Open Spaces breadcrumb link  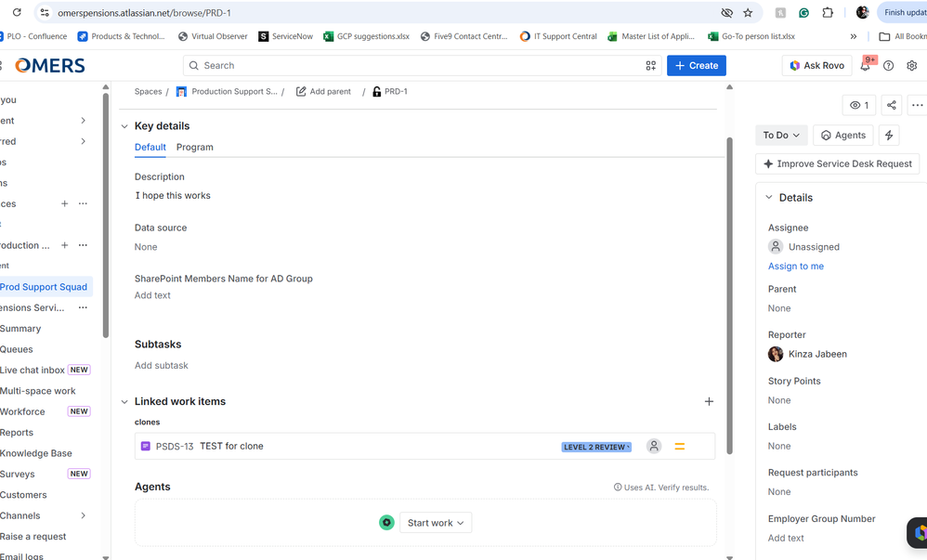[x=148, y=92]
